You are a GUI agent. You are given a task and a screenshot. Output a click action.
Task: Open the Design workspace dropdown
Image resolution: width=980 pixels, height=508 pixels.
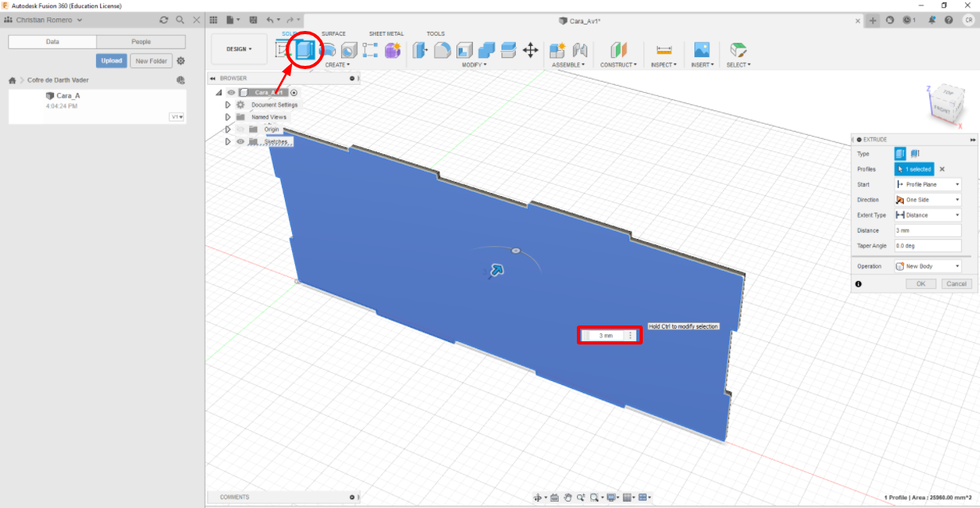click(x=239, y=49)
